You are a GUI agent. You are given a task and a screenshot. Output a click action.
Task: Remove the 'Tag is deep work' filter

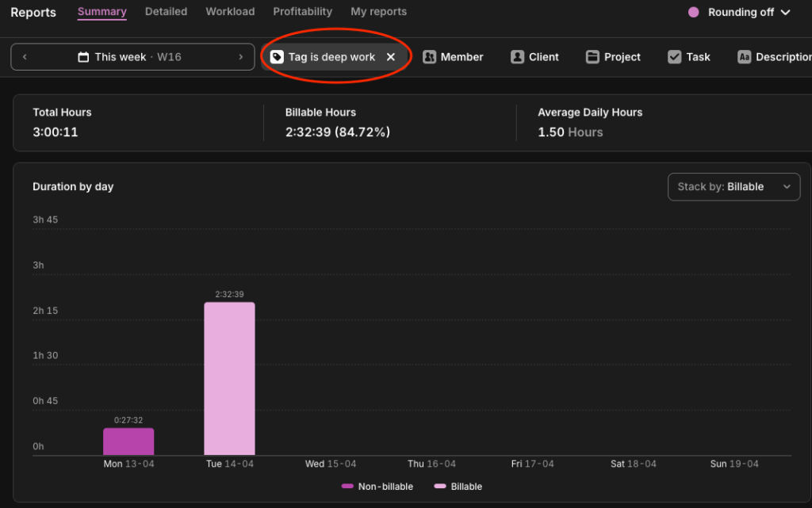tap(391, 57)
